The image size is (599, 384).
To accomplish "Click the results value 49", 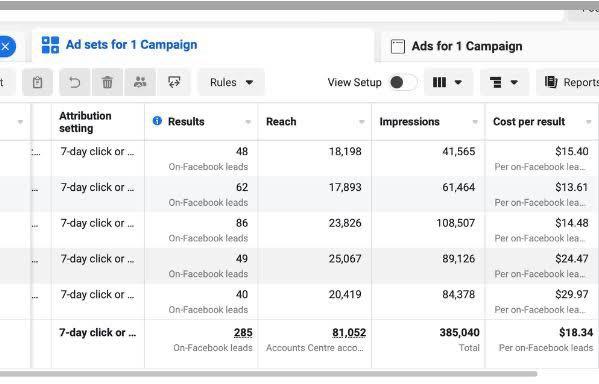I will pyautogui.click(x=242, y=259).
